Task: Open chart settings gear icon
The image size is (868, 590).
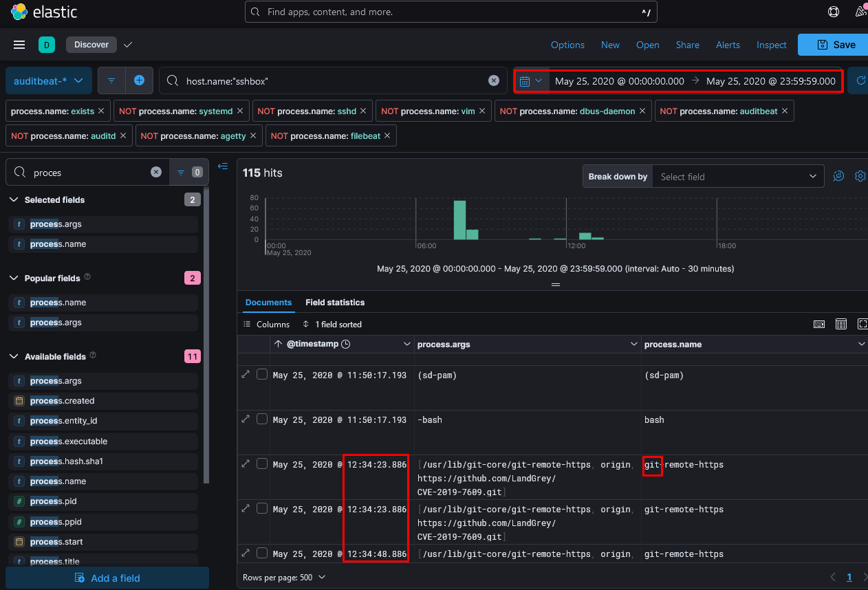Action: click(x=860, y=176)
